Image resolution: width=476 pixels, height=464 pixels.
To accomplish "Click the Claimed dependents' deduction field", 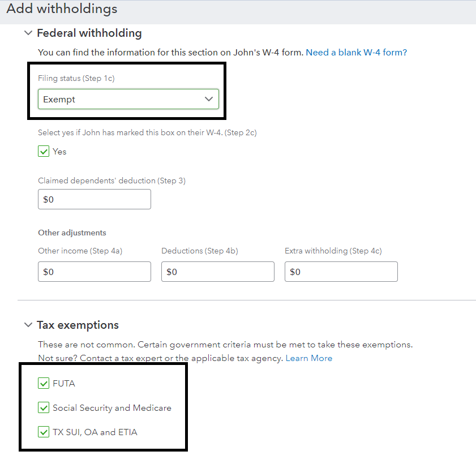I will coord(94,199).
